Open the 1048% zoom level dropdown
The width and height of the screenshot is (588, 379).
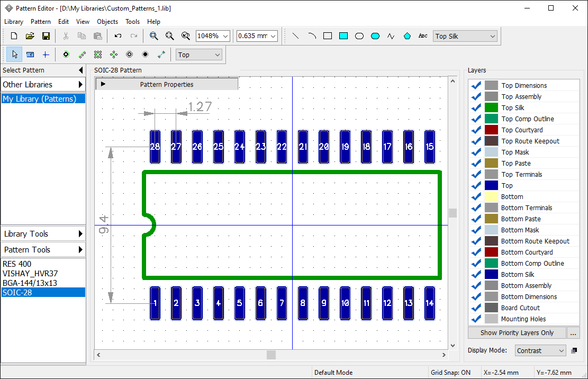tap(225, 36)
